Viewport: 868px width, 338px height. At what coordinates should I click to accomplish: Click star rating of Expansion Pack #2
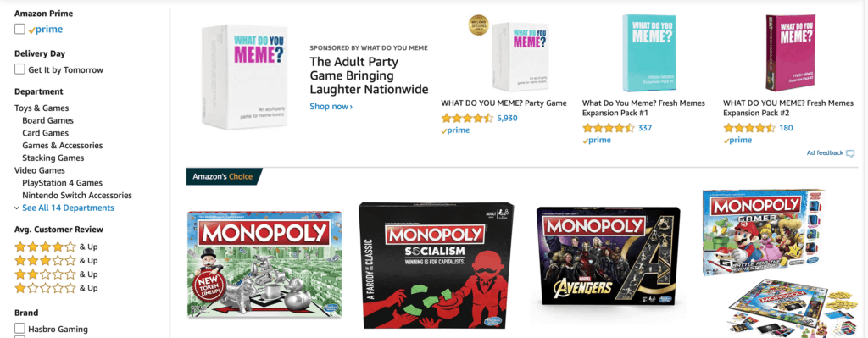[x=749, y=128]
